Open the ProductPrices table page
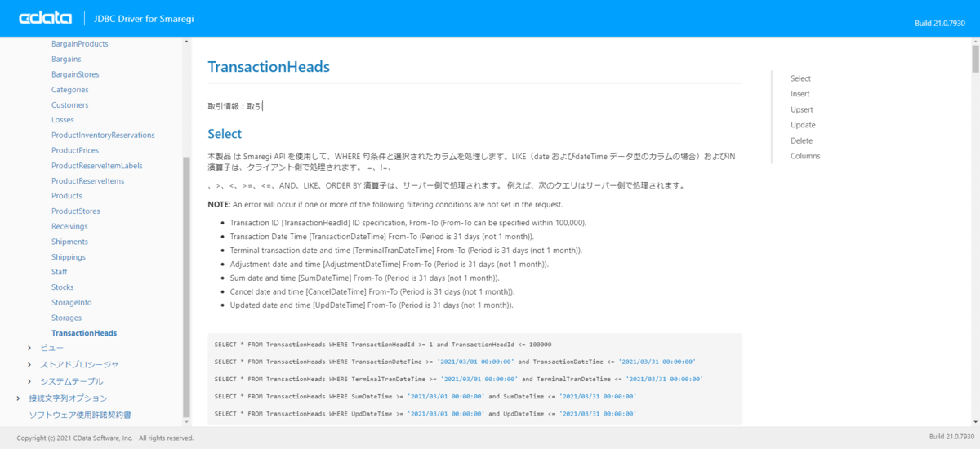The image size is (980, 449). click(x=75, y=150)
